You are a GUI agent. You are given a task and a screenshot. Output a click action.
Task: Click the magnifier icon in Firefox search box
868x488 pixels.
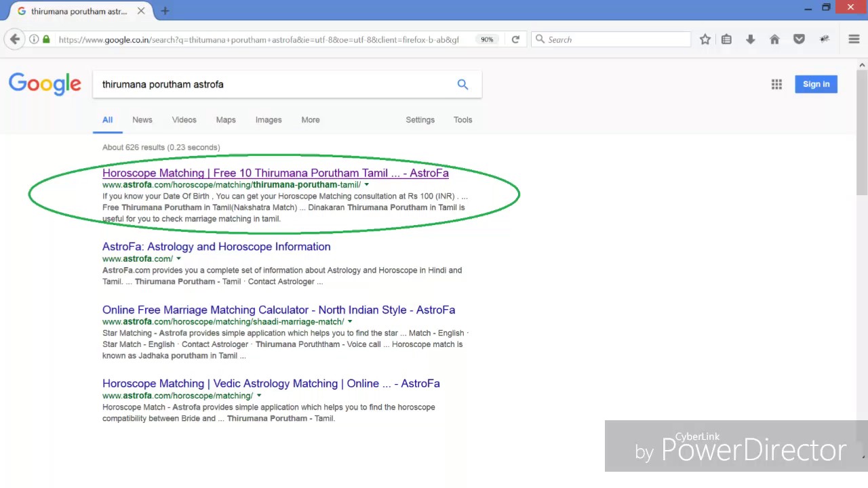click(540, 39)
